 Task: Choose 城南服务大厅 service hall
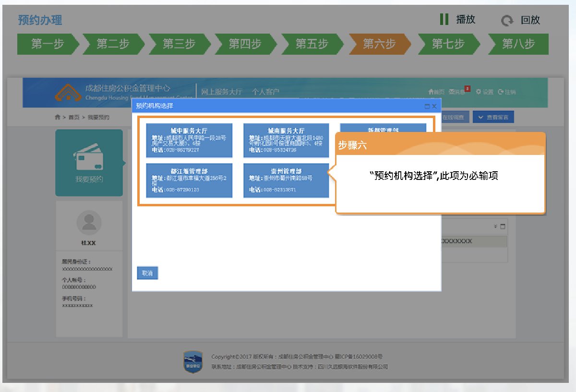coord(286,140)
